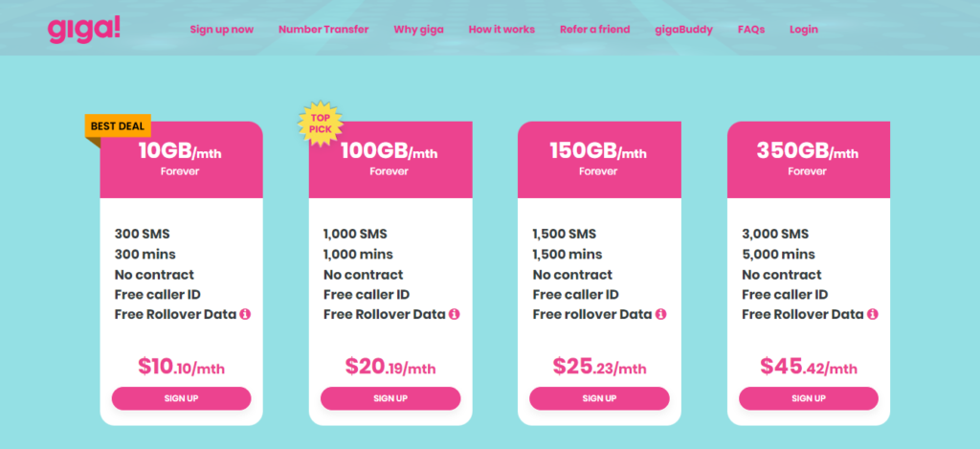Sign up for the $45.42/mth plan

point(809,398)
